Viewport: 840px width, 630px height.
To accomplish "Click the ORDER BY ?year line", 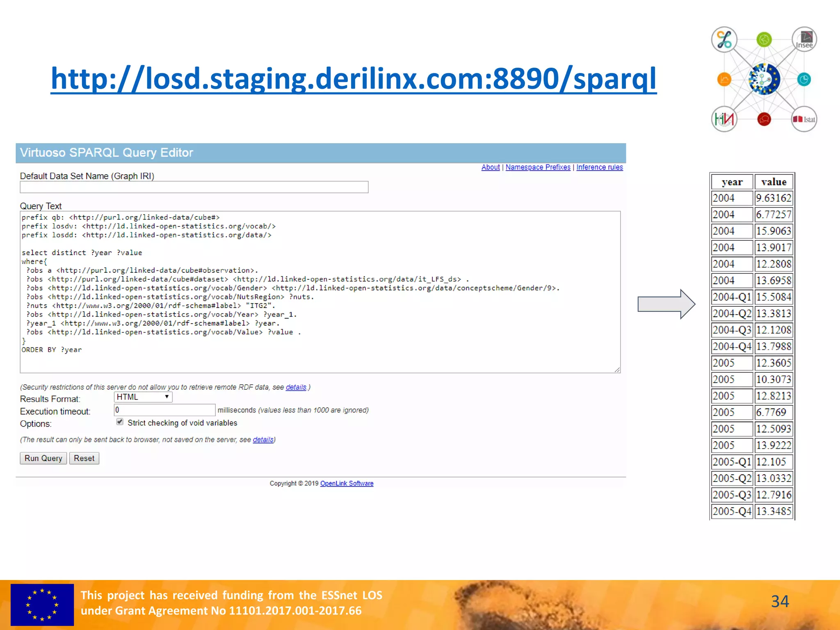I will (52, 350).
